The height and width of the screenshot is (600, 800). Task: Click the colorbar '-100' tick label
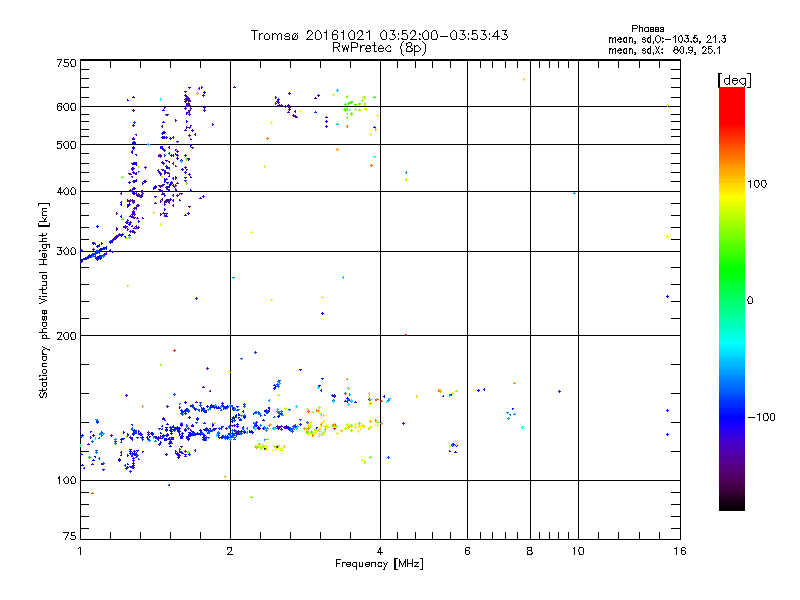click(x=761, y=417)
